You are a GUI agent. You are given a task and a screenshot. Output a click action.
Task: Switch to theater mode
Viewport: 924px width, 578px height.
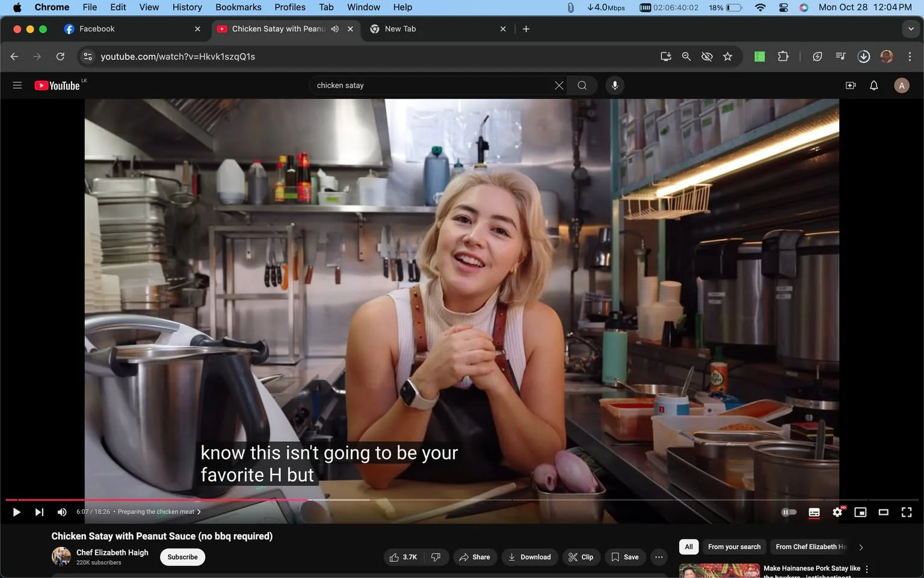tap(883, 512)
